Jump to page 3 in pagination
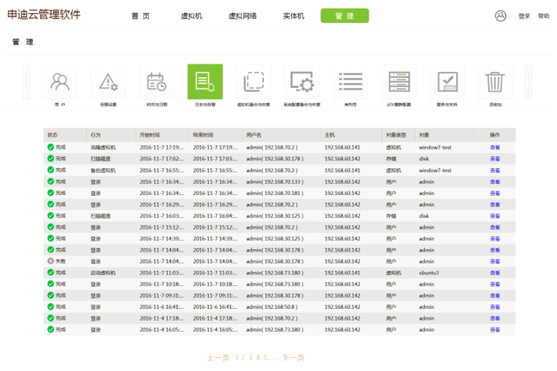The height and width of the screenshot is (371, 557). point(250,357)
